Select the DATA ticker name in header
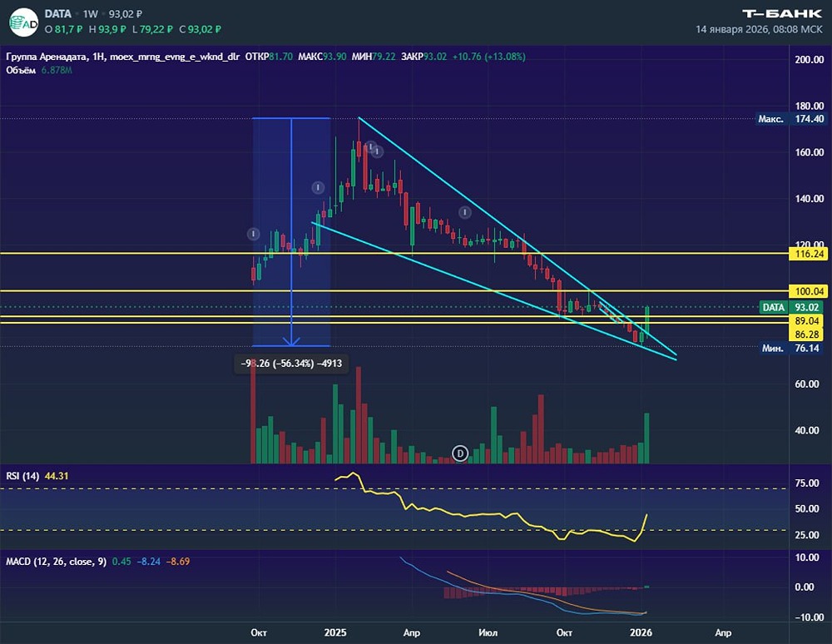Viewport: 832px width, 644px height. click(58, 14)
